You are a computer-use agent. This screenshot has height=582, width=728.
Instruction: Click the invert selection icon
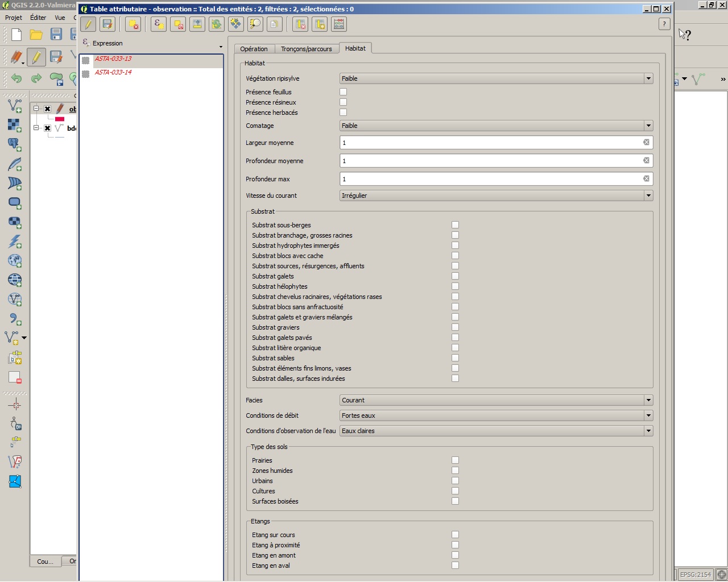(216, 24)
